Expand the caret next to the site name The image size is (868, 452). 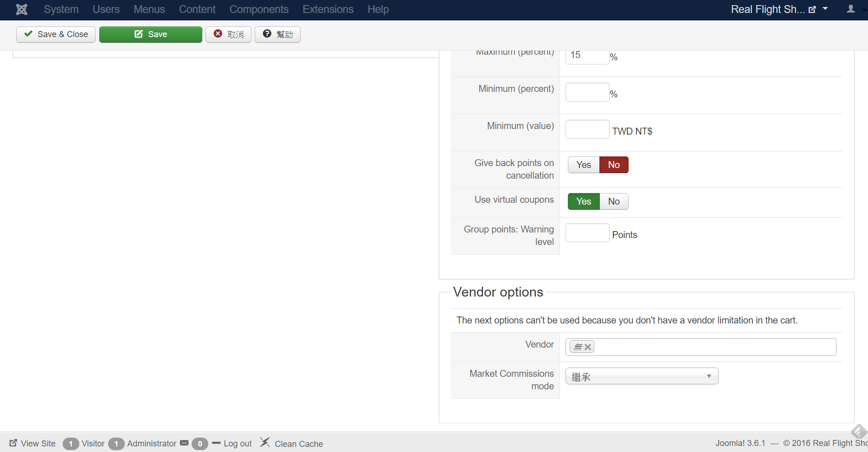click(825, 9)
